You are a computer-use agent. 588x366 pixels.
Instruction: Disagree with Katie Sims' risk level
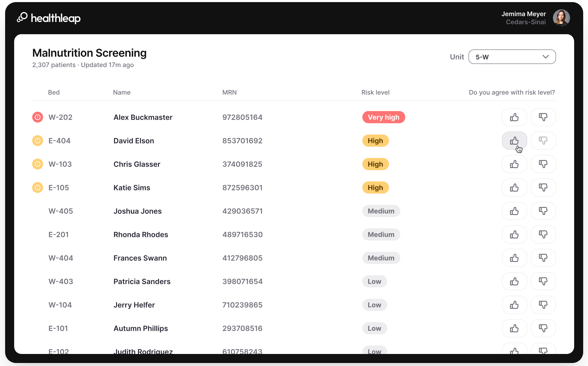[x=543, y=187]
